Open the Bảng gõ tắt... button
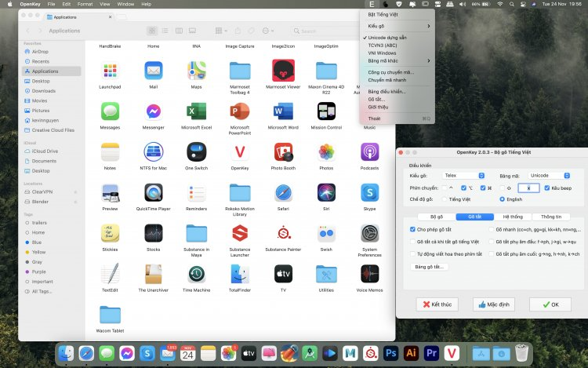588x368 pixels. [x=429, y=267]
